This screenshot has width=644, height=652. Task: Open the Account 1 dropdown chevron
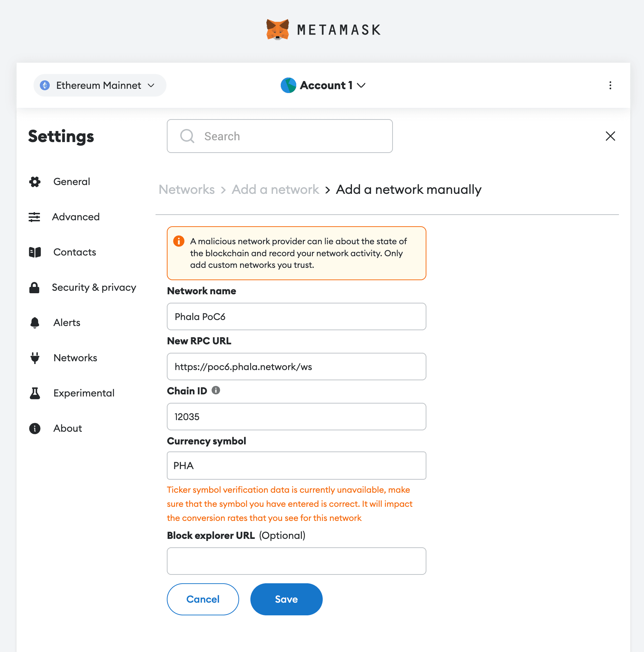[361, 85]
